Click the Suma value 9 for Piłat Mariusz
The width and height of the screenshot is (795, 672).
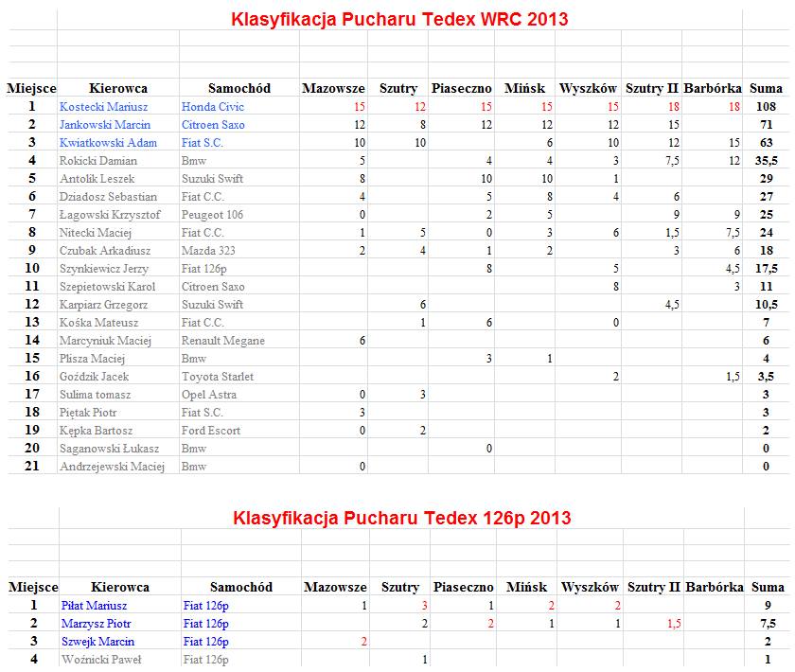tap(768, 606)
